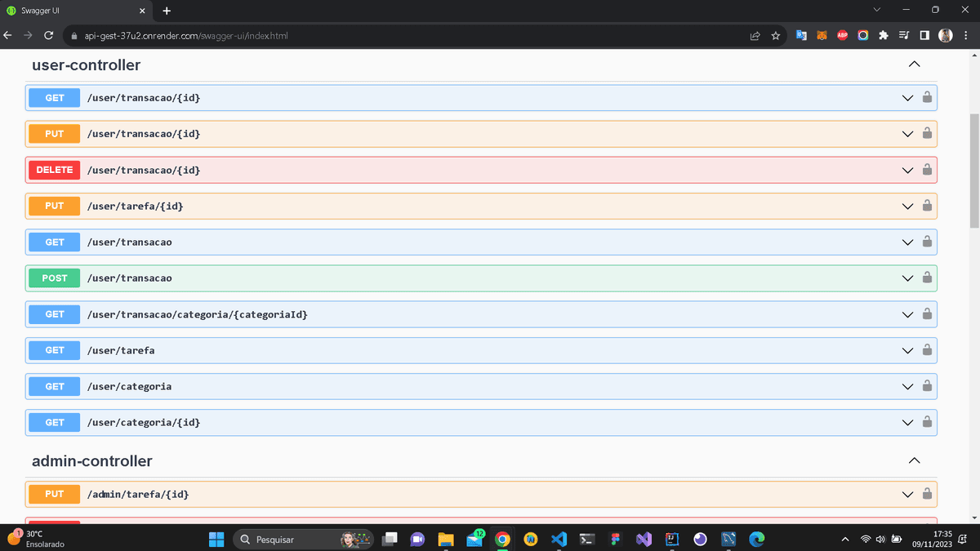Viewport: 980px width, 551px height.
Task: Click the page vertical scrollbar
Action: (x=973, y=171)
